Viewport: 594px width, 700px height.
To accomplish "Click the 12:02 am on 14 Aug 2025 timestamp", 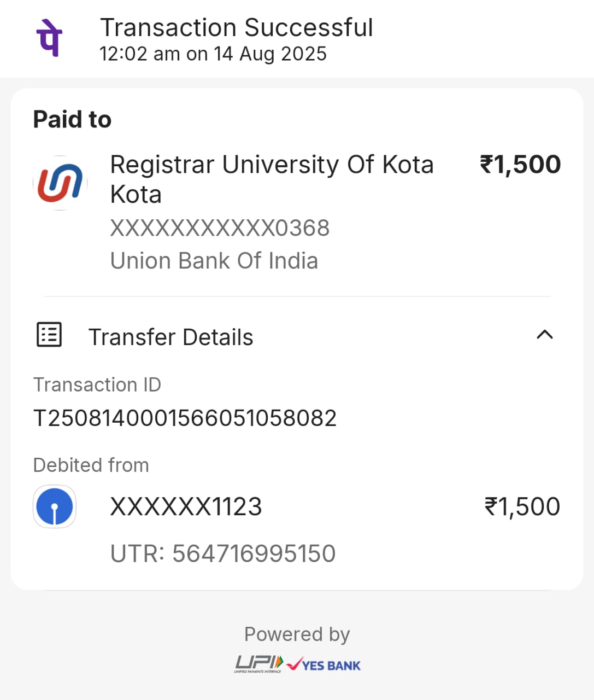I will (213, 54).
